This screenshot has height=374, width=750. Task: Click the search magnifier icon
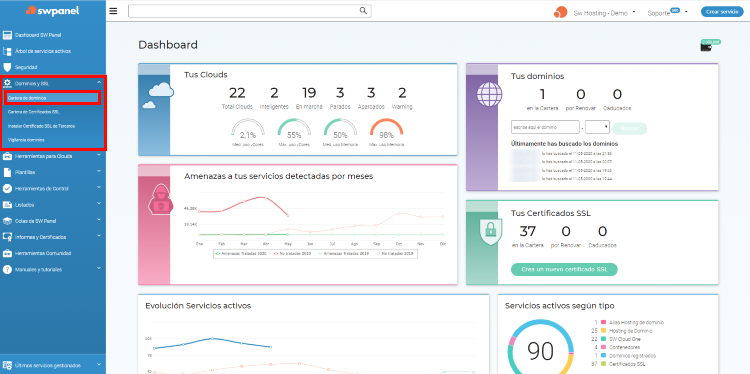coord(363,11)
